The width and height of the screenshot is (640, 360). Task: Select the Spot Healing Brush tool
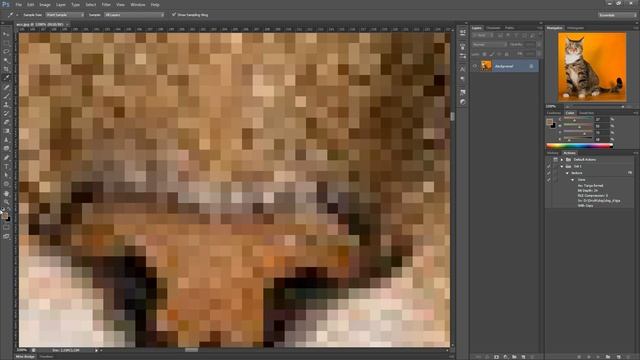(x=6, y=87)
